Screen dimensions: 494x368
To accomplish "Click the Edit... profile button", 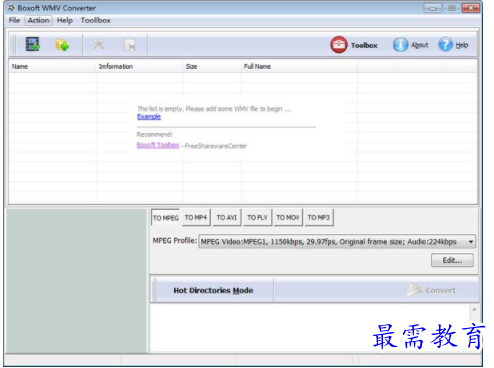I will 452,260.
